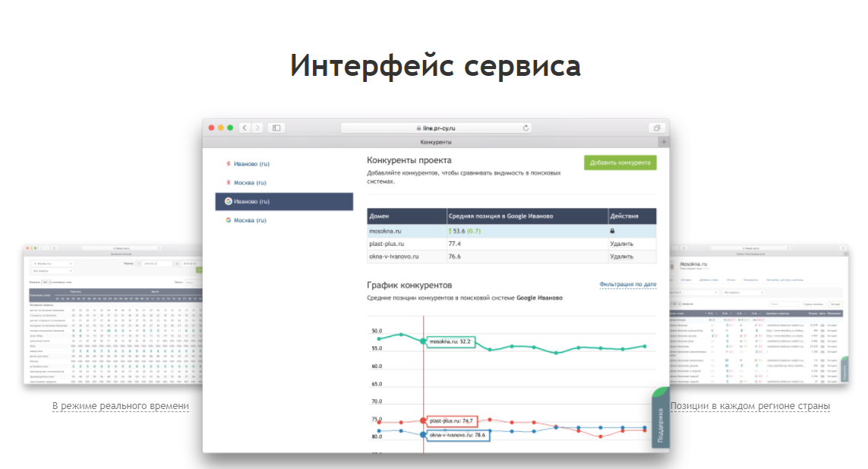Screen dimensions: 868x469
Task: Click the address bar showing line.pr-cy.ru
Action: 437,127
